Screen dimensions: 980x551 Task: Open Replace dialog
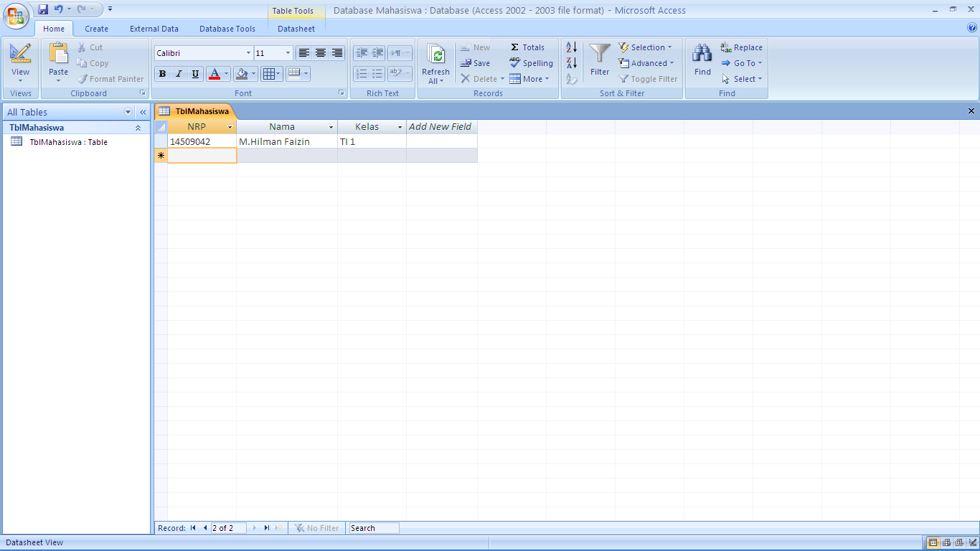(741, 47)
